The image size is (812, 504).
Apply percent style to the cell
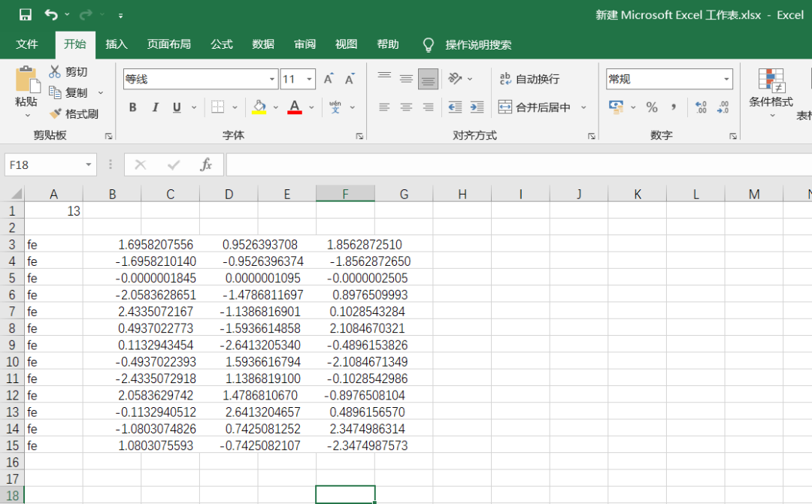pos(652,107)
